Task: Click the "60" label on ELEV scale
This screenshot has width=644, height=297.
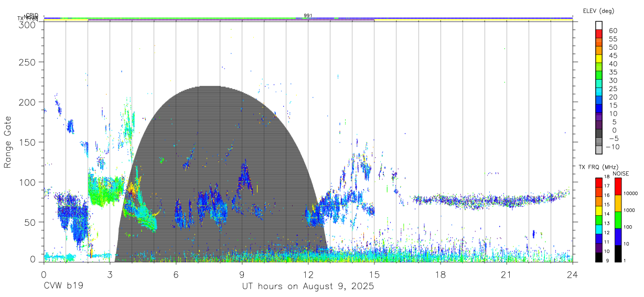Action: pyautogui.click(x=614, y=31)
